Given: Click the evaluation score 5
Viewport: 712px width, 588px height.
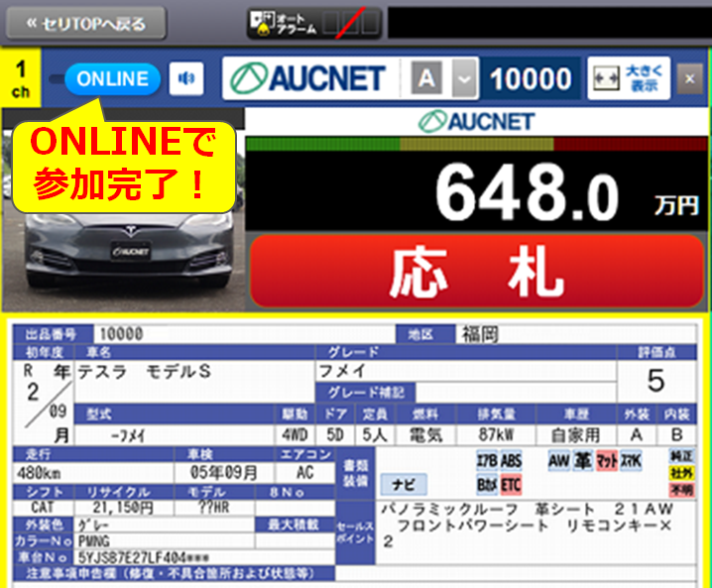Looking at the screenshot, I should click(656, 381).
